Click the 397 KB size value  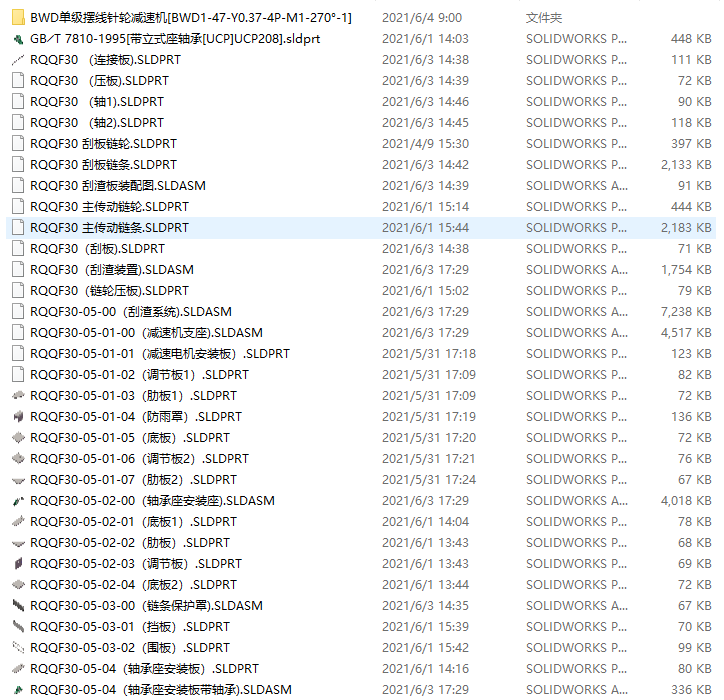tap(691, 144)
